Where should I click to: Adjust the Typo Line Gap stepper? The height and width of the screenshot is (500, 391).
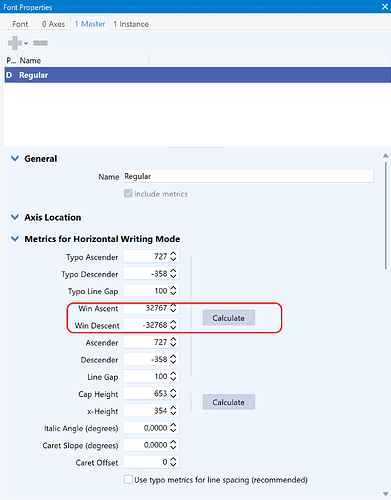[173, 291]
